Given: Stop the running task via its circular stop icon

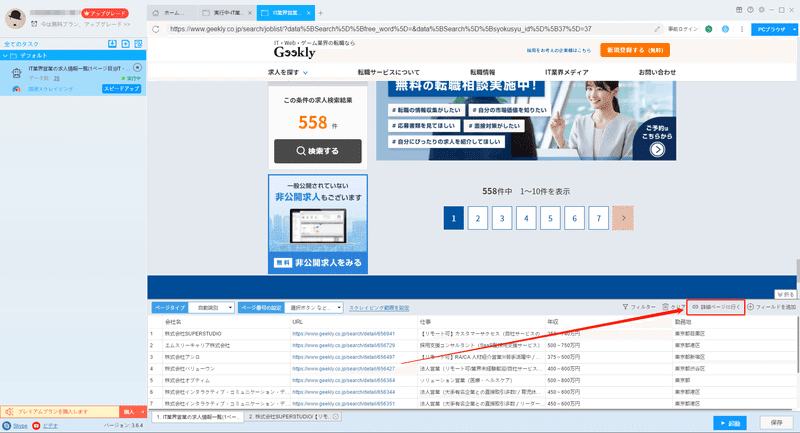Looking at the screenshot, I should (137, 67).
